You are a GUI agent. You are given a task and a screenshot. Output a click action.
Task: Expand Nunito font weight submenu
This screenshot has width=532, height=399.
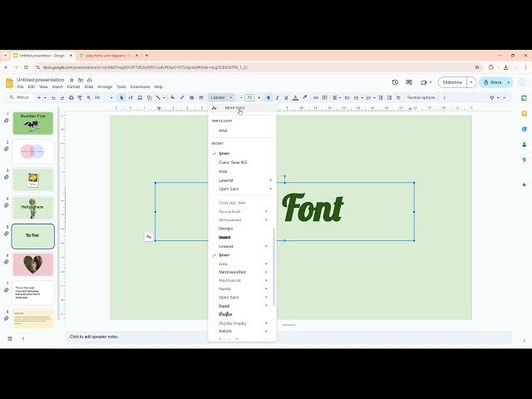[266, 288]
